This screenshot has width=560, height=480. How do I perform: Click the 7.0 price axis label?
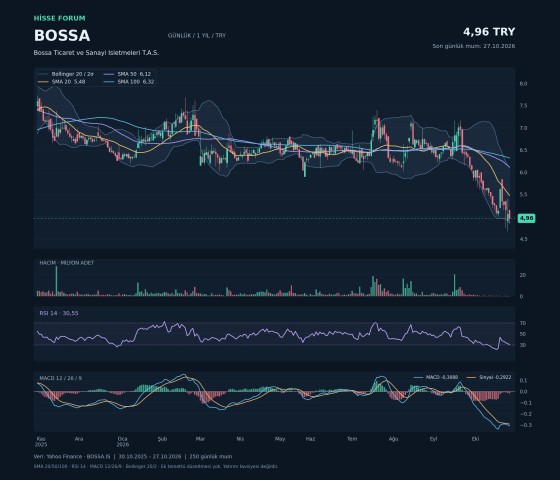coord(523,128)
